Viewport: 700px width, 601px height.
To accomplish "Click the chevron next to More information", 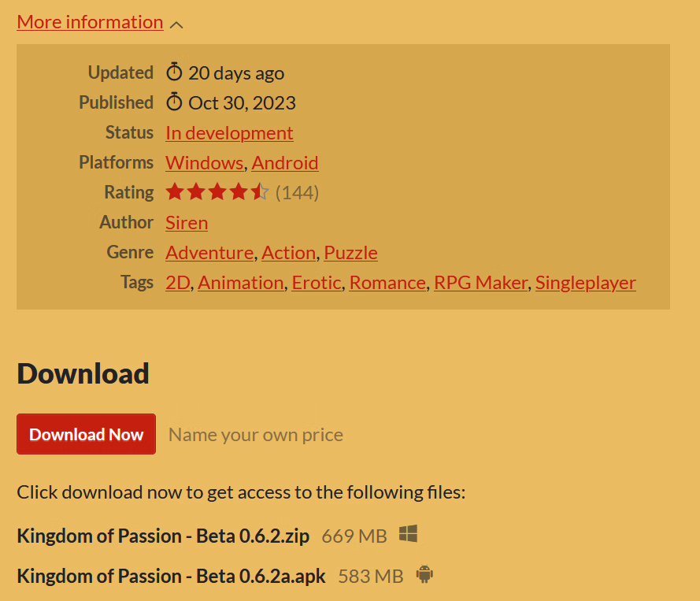I will tap(176, 24).
